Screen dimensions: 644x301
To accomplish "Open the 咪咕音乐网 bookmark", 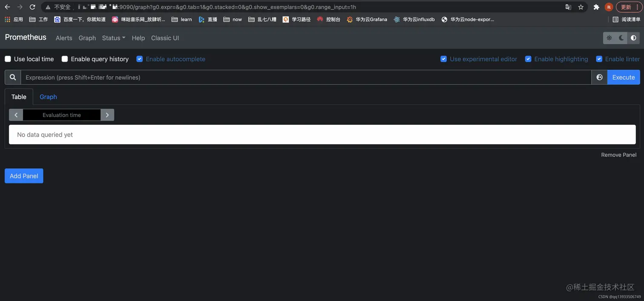I will point(138,20).
